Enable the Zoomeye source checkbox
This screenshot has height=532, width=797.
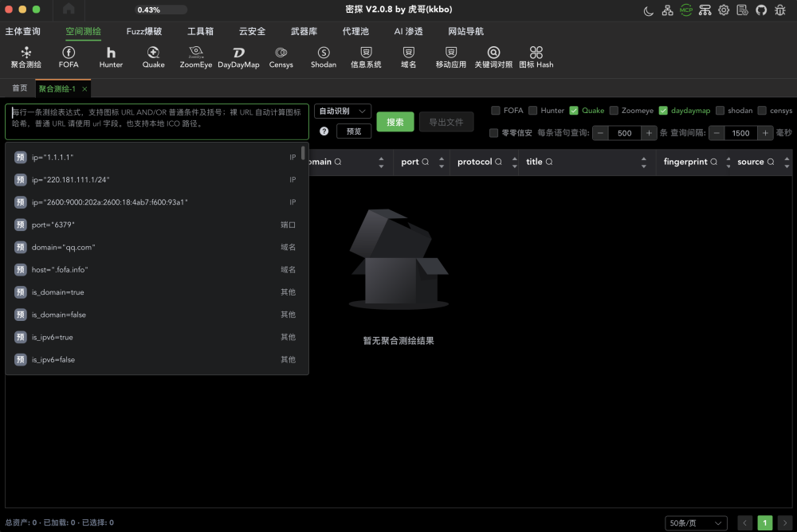coord(614,110)
